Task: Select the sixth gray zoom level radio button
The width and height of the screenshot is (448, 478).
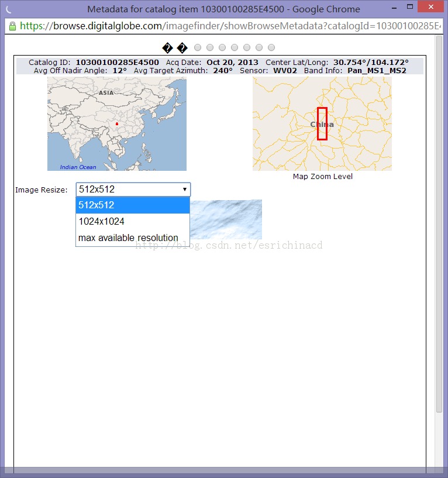Action: [x=259, y=47]
